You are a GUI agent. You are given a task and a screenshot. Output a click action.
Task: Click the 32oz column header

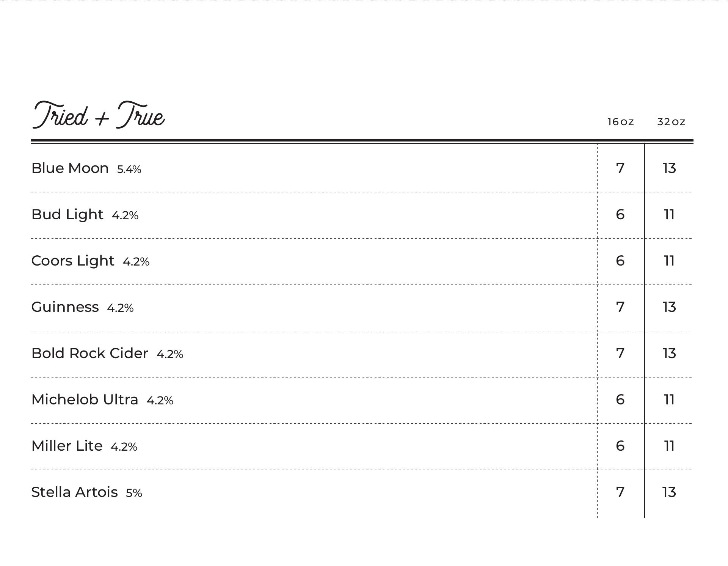coord(671,122)
